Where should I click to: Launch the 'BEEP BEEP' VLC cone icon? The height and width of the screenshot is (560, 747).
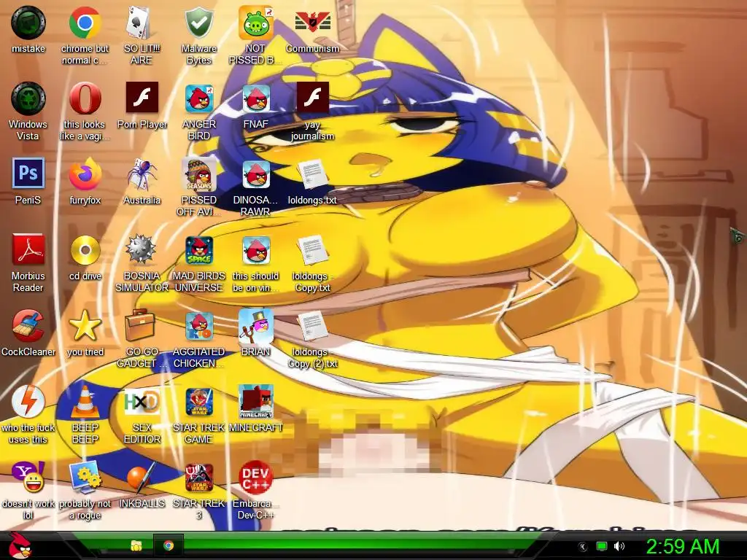click(85, 401)
